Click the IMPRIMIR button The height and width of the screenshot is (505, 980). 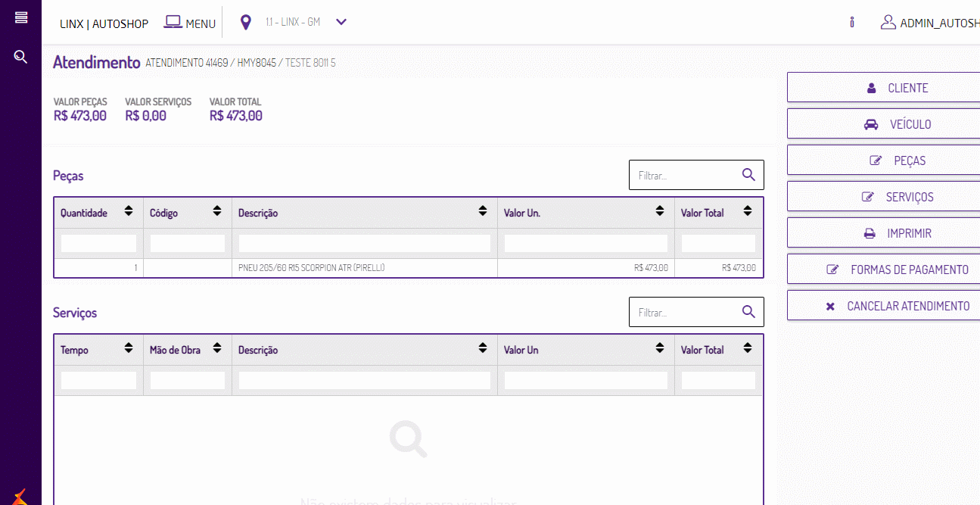tap(884, 233)
